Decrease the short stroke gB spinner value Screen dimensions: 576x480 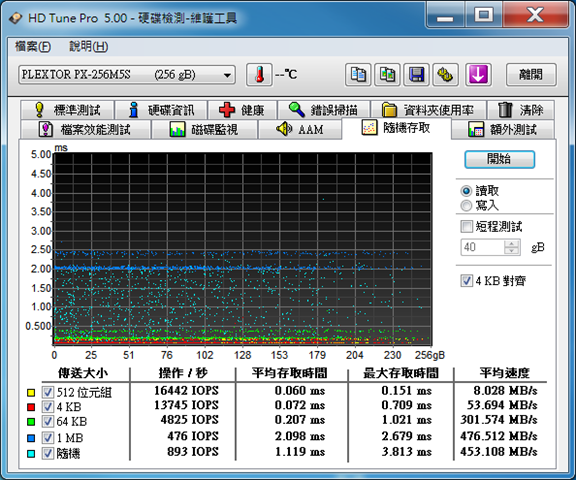coord(511,250)
